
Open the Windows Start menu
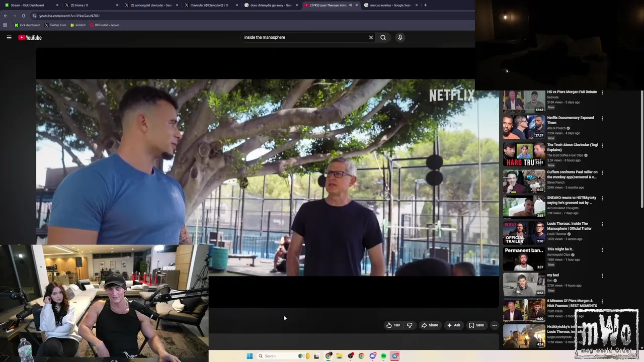pos(250,356)
